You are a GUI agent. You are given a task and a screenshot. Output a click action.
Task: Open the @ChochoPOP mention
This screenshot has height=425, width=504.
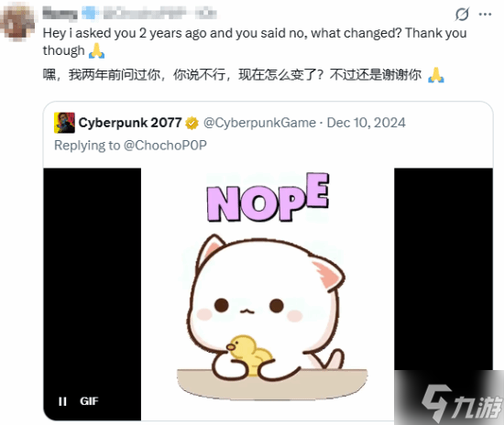click(165, 146)
